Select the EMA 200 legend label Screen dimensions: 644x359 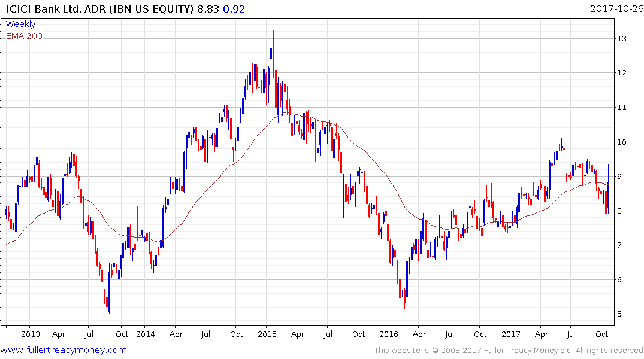tap(24, 36)
